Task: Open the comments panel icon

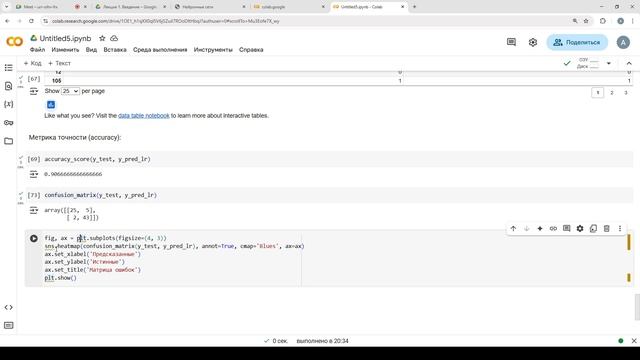Action: tap(511, 42)
